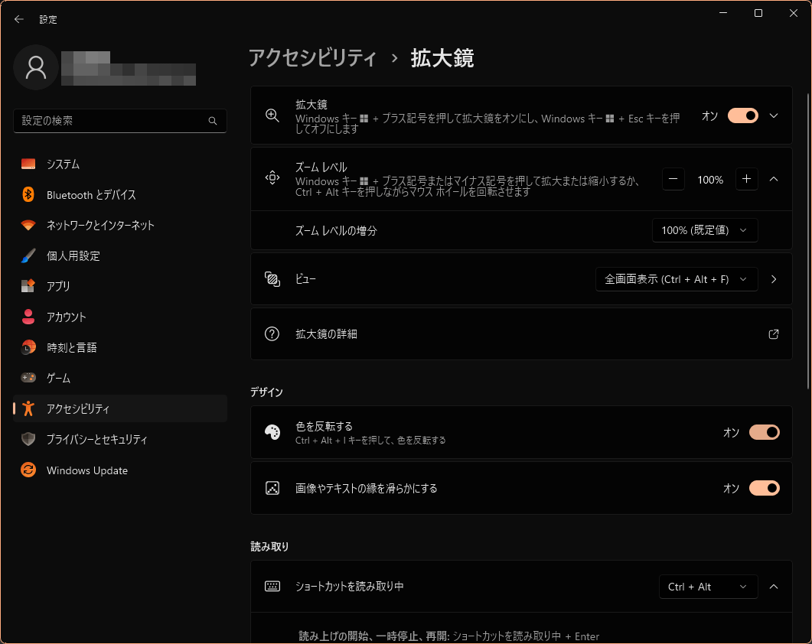This screenshot has height=644, width=812.
Task: Click the Bluetooth とデバイス icon in sidebar
Action: tap(28, 195)
